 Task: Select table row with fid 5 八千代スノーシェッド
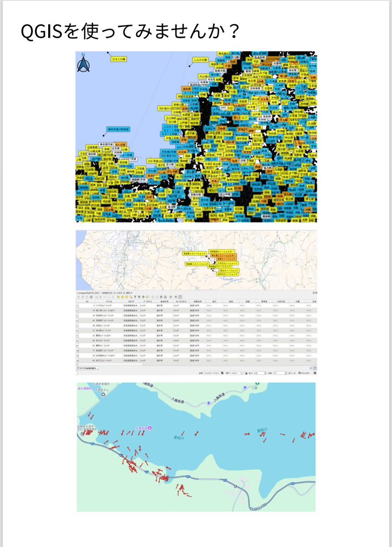[196, 306]
